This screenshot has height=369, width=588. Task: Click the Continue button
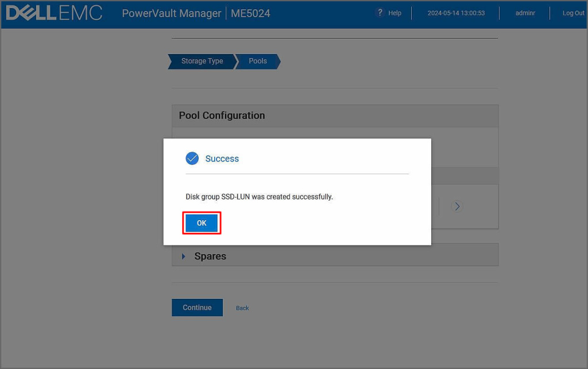pos(197,307)
